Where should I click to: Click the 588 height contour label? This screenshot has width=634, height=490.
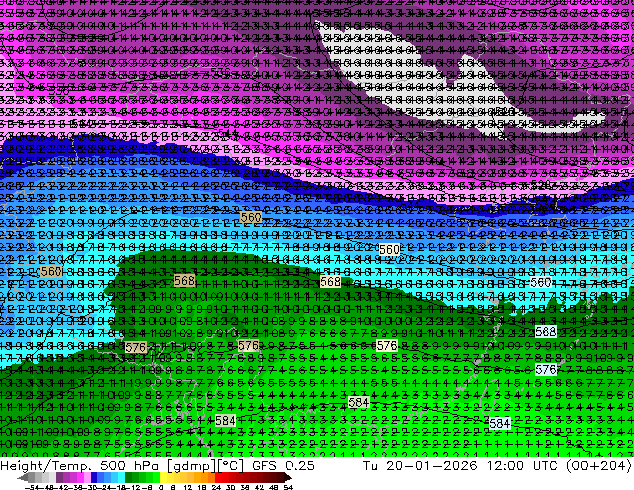click(x=545, y=332)
